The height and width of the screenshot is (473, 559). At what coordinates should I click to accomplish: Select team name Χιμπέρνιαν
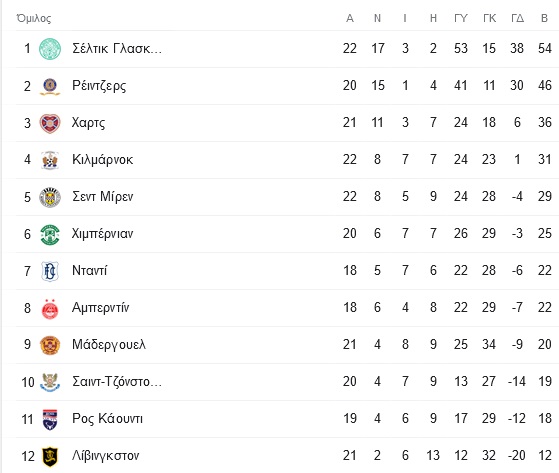(x=102, y=234)
